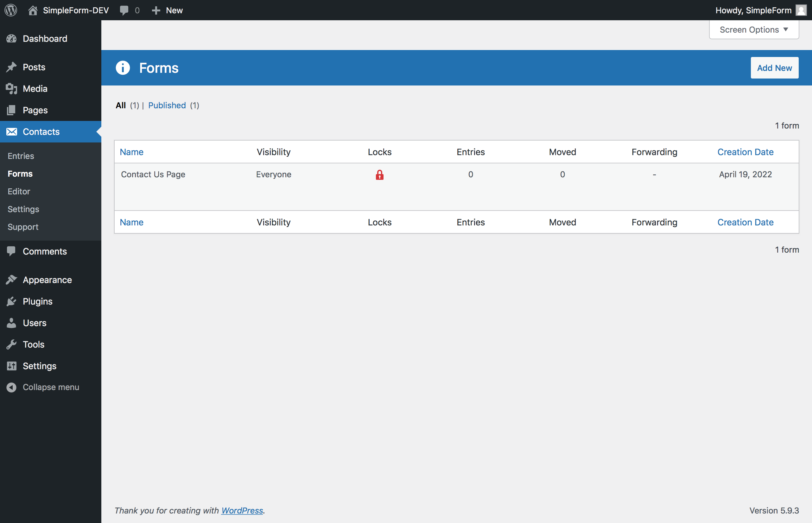
Task: Open the Comments menu
Action: tap(51, 251)
